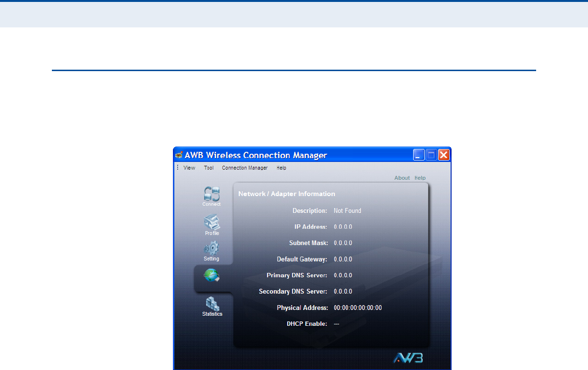The height and width of the screenshot is (370, 588).
Task: Click the About link
Action: [402, 178]
